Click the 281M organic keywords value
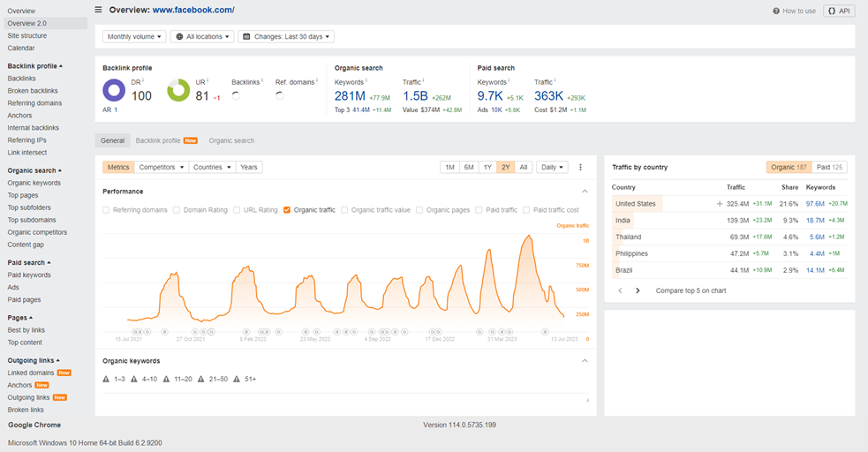This screenshot has height=452, width=868. pyautogui.click(x=350, y=95)
